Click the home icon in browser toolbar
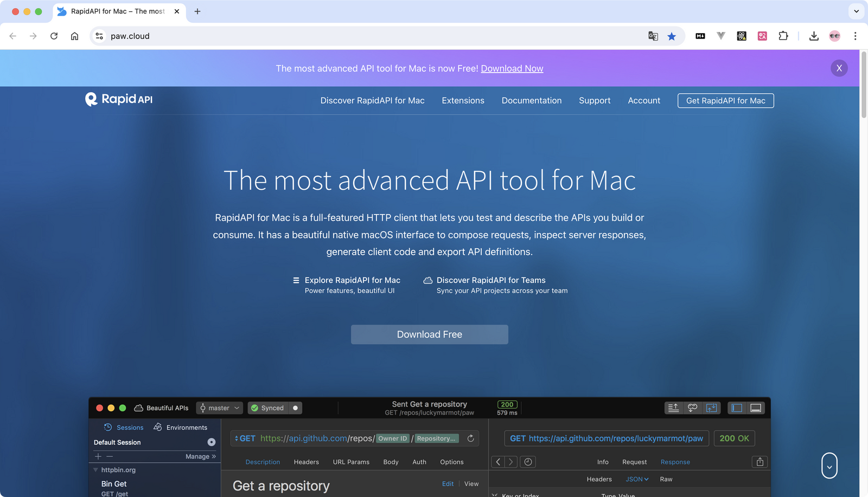 click(x=75, y=36)
